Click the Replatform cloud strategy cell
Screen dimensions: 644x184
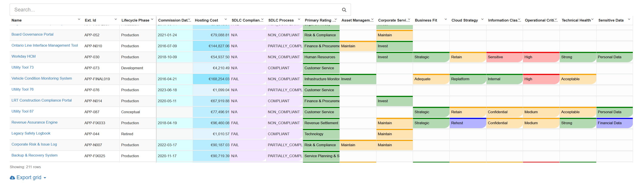tap(468, 79)
